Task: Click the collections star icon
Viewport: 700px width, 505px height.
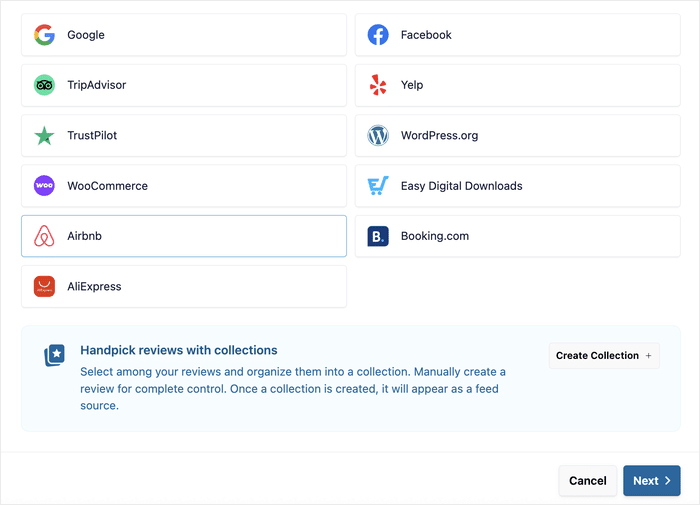Action: pyautogui.click(x=54, y=355)
